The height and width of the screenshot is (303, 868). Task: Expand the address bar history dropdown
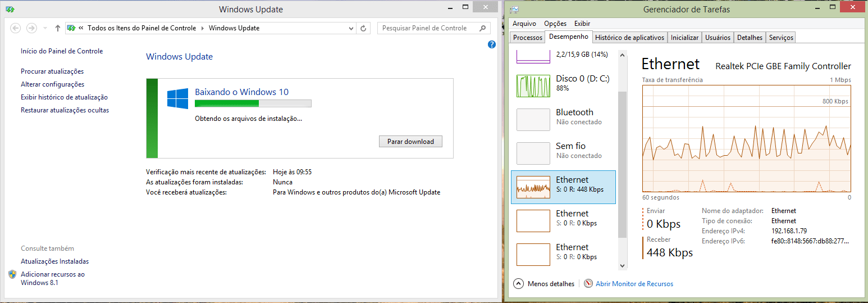pos(351,28)
